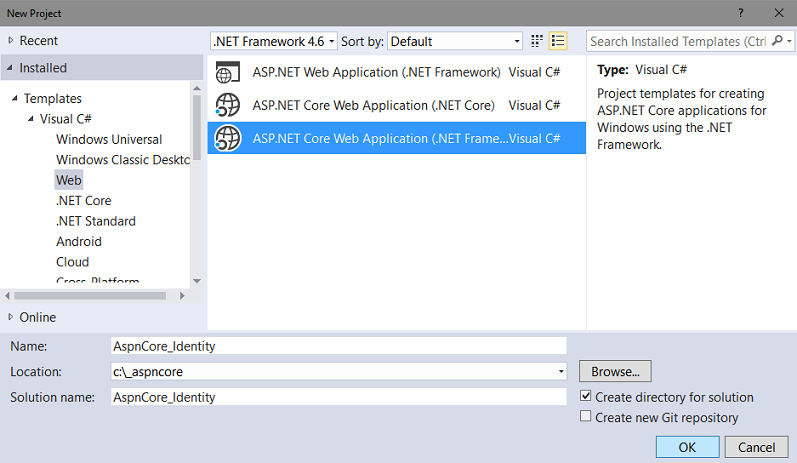Click the tree vertical scrollbar thumb
Screen dimensions: 797x463
click(197, 128)
